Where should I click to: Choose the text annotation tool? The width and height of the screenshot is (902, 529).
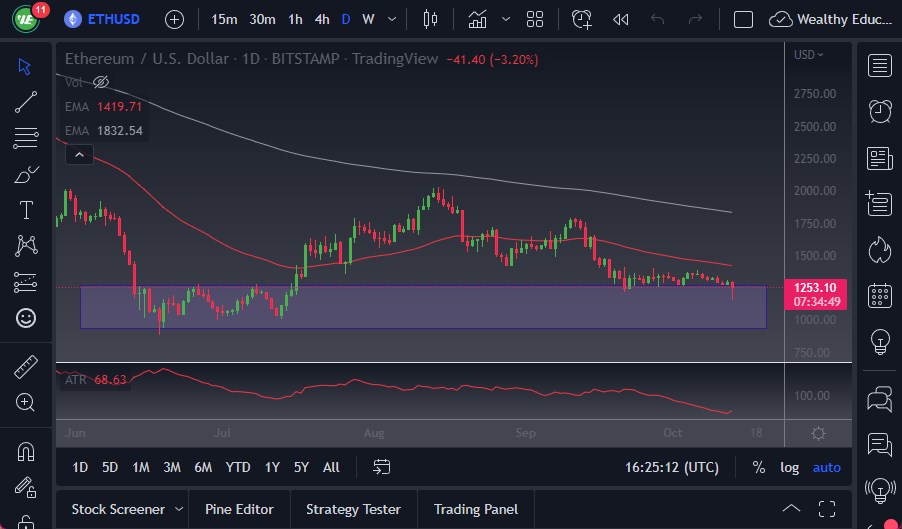point(26,210)
